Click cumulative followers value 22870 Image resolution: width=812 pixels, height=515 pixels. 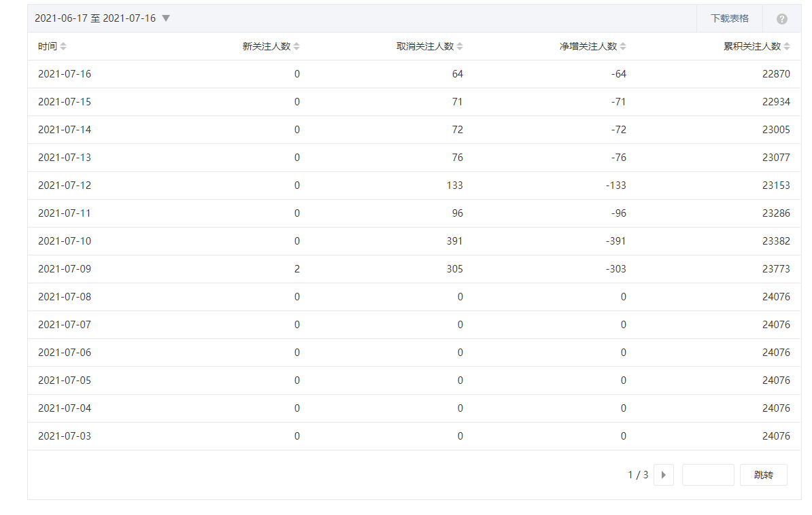[776, 74]
